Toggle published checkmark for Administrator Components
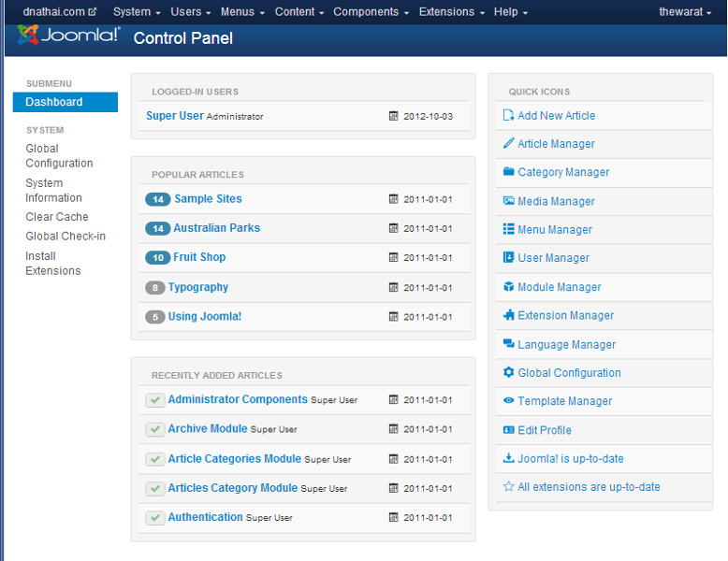This screenshot has width=728, height=561. tap(155, 400)
